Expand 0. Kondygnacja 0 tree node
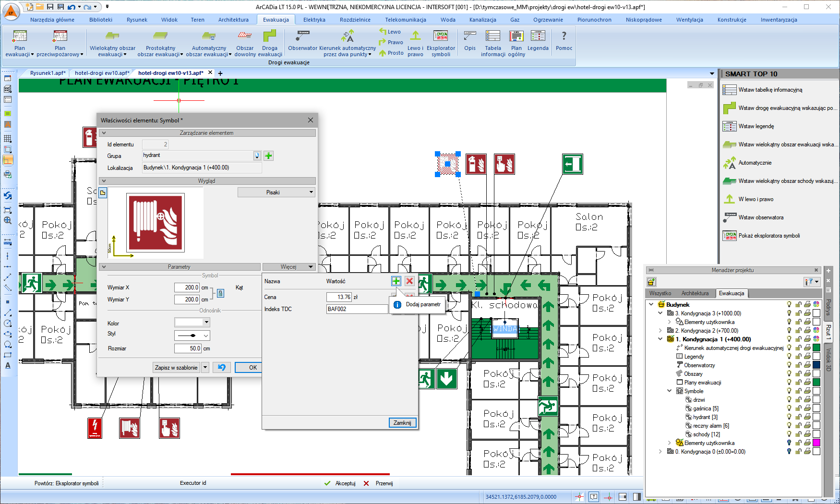This screenshot has height=504, width=840. tap(660, 451)
